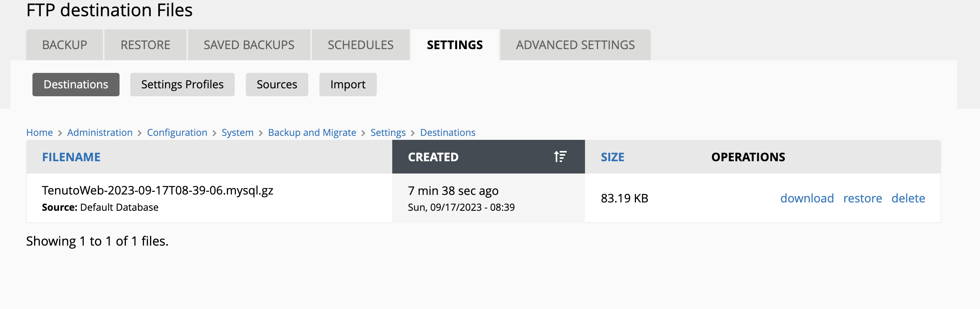Sort files by FILENAME column

click(x=71, y=157)
